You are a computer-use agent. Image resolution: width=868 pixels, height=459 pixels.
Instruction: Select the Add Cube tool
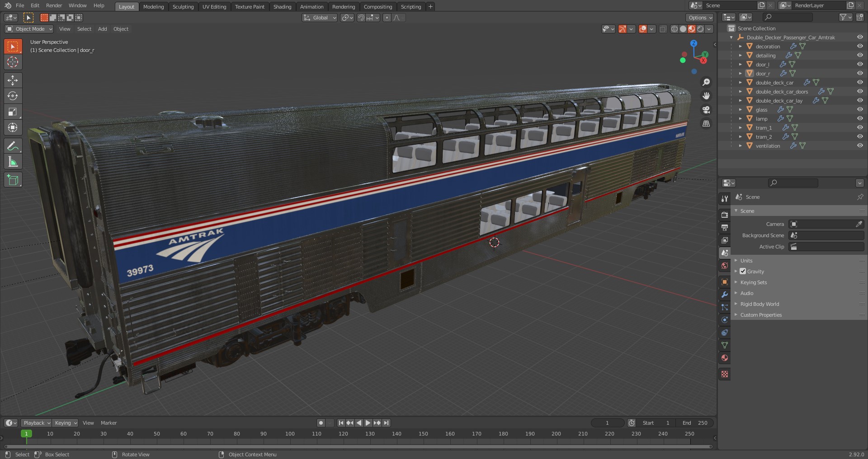(x=13, y=180)
